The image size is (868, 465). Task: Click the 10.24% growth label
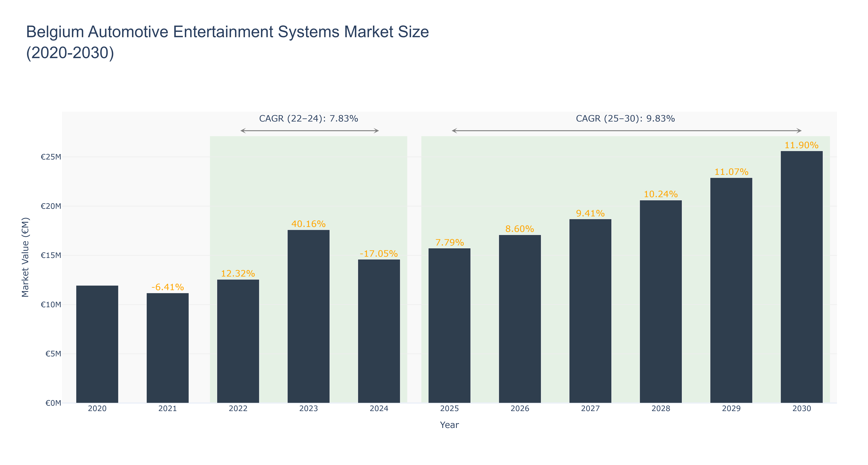(x=660, y=194)
